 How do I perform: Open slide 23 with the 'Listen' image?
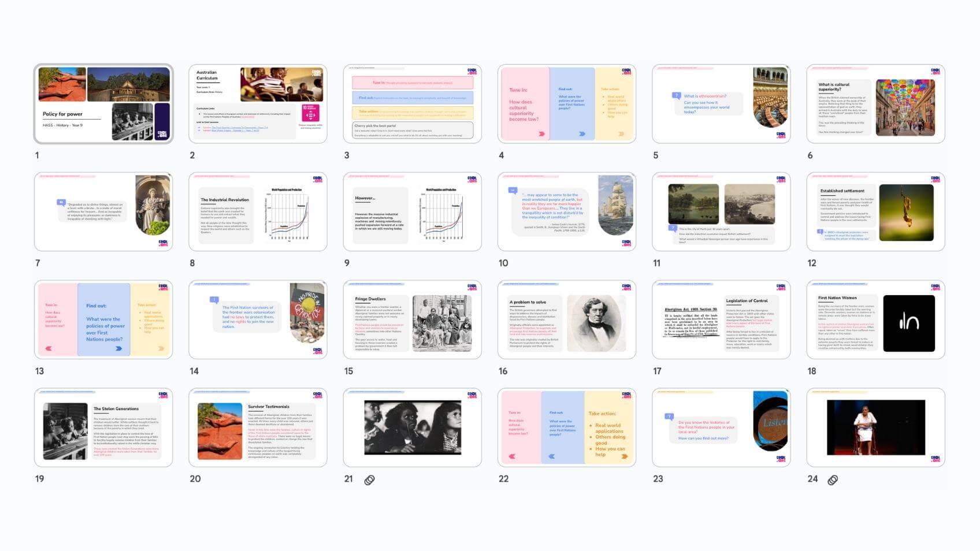point(721,427)
